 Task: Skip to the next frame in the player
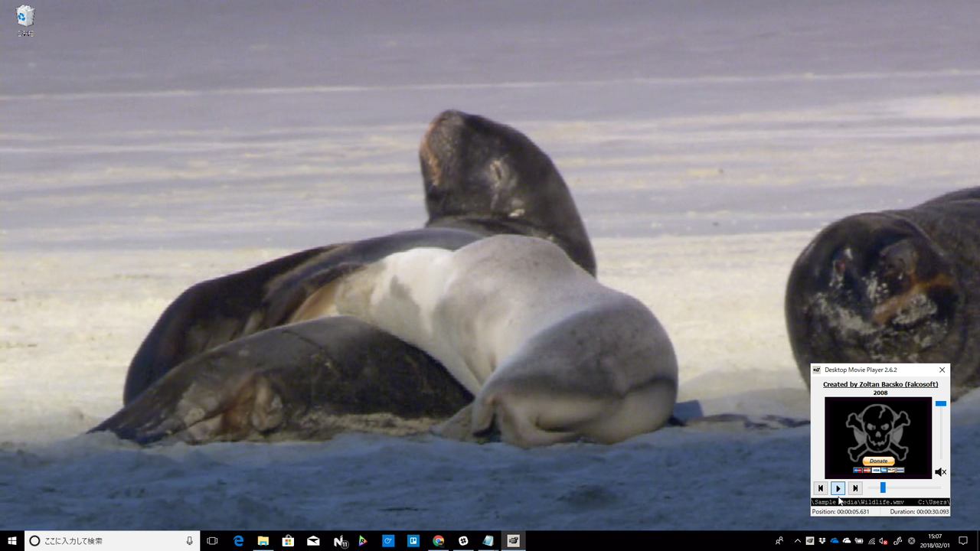click(x=854, y=488)
